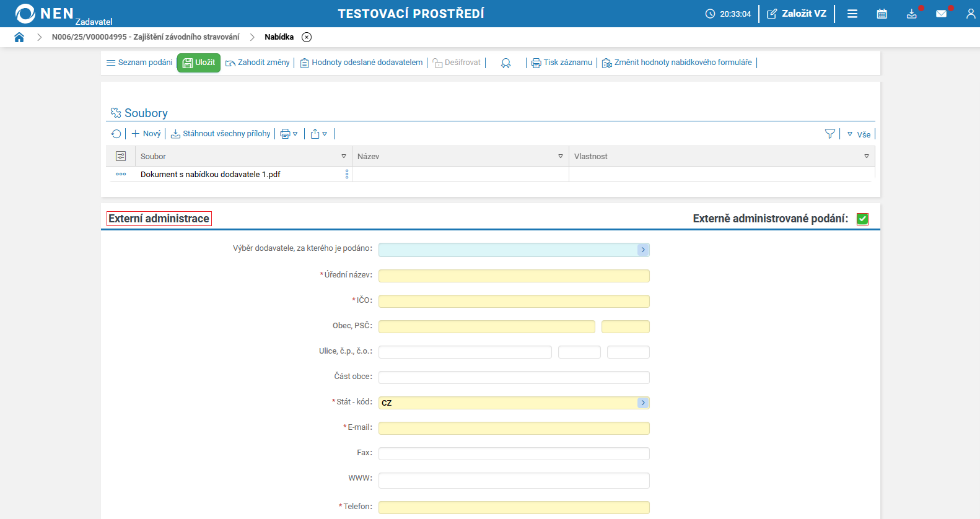Open the calendar icon in header
Image resolution: width=980 pixels, height=519 pixels.
tap(882, 14)
